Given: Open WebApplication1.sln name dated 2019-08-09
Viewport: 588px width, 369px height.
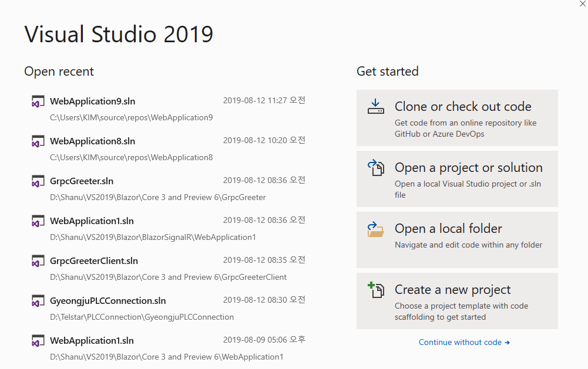Looking at the screenshot, I should pyautogui.click(x=92, y=340).
